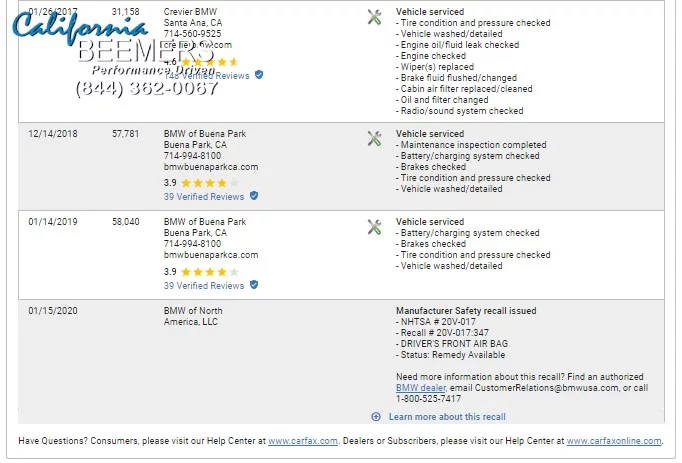Screen dimensions: 682x463
Task: Visit the www.carfax.com Help Center link
Action: click(303, 441)
